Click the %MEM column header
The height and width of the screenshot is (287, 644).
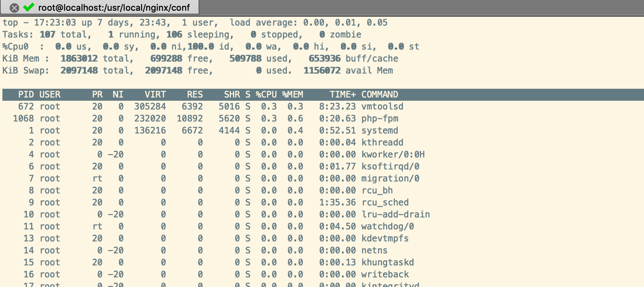pos(292,95)
